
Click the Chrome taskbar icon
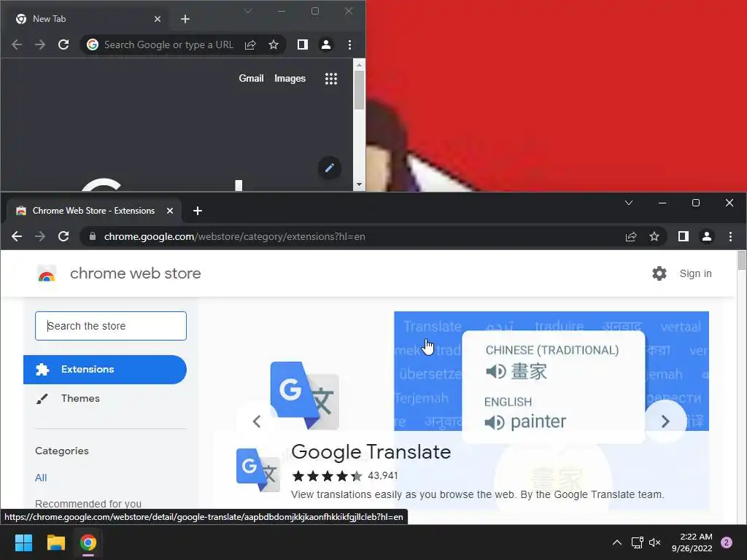coord(88,542)
